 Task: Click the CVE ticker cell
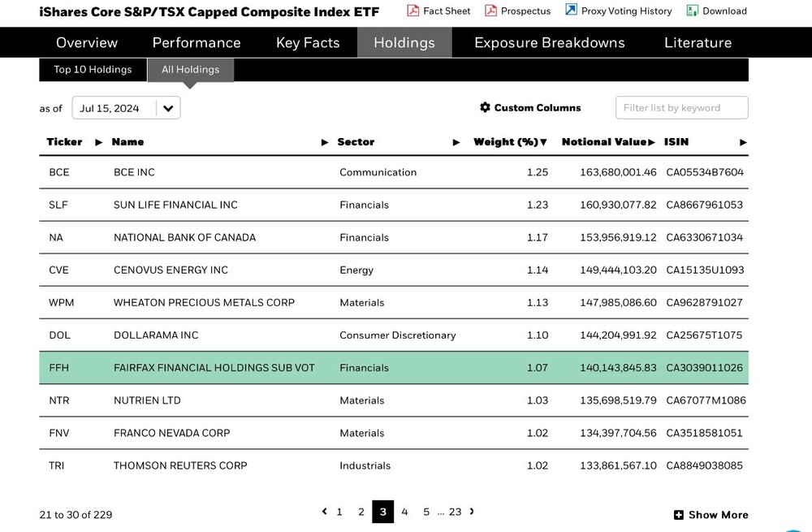[58, 270]
